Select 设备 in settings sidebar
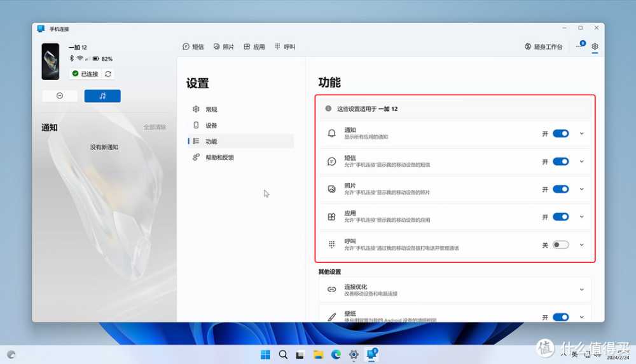 click(241, 125)
